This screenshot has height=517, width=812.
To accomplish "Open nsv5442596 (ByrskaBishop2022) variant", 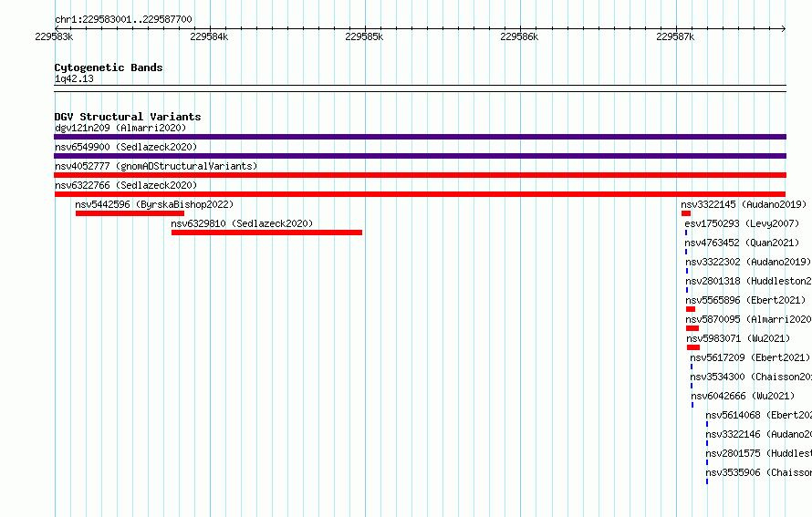I will (x=154, y=204).
